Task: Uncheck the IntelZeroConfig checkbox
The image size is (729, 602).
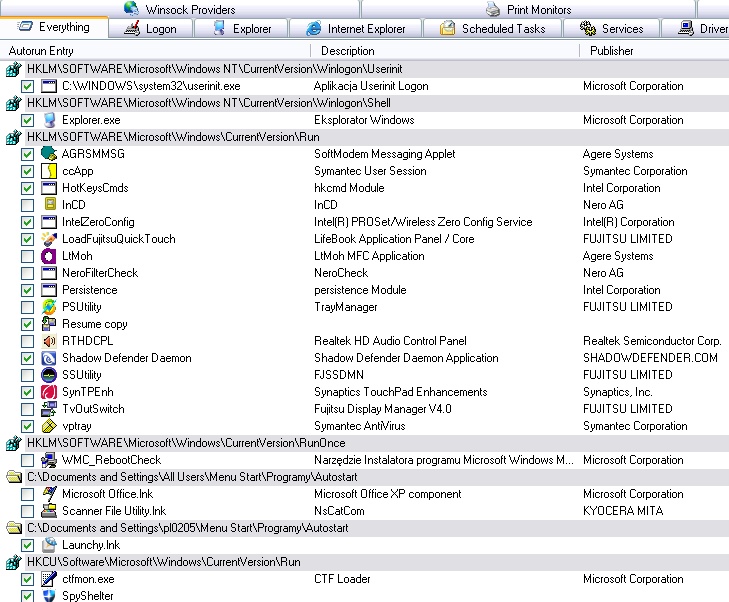Action: (x=27, y=222)
